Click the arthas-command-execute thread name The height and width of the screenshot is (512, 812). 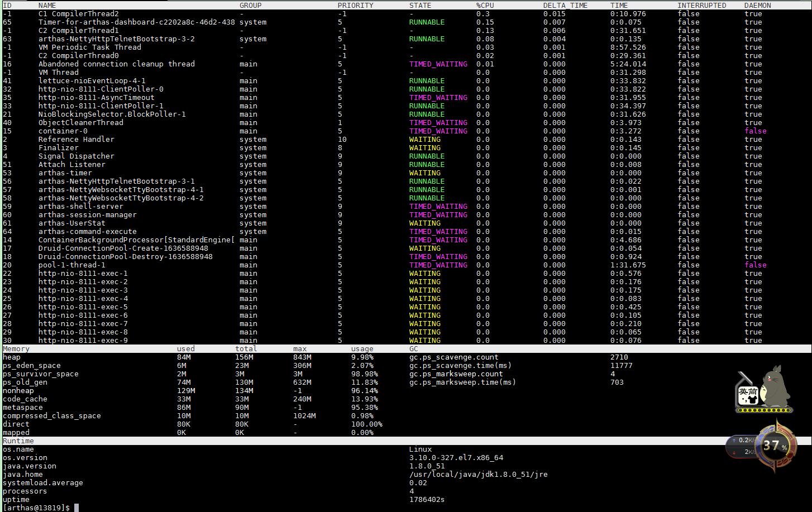(88, 231)
